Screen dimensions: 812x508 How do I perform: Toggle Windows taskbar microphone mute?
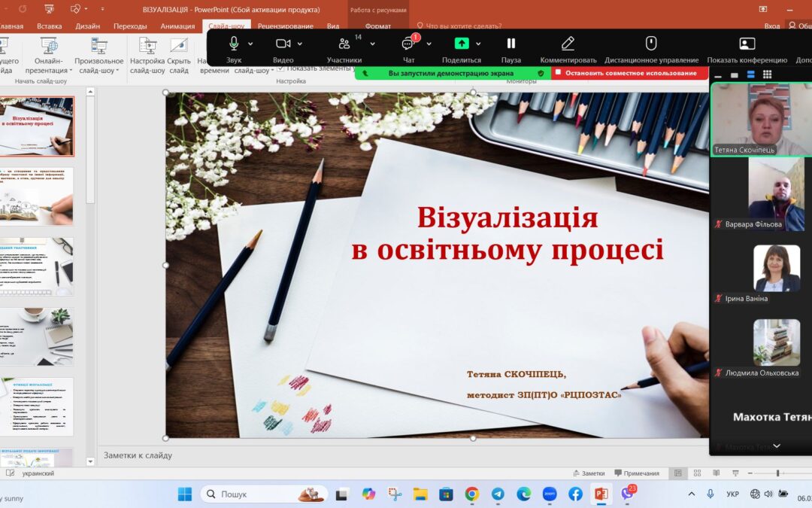710,494
